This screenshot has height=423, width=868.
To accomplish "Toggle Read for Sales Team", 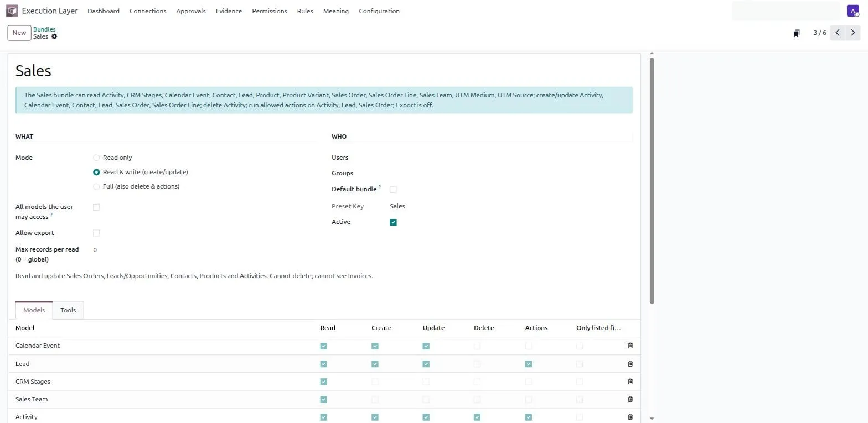I will coord(324,399).
